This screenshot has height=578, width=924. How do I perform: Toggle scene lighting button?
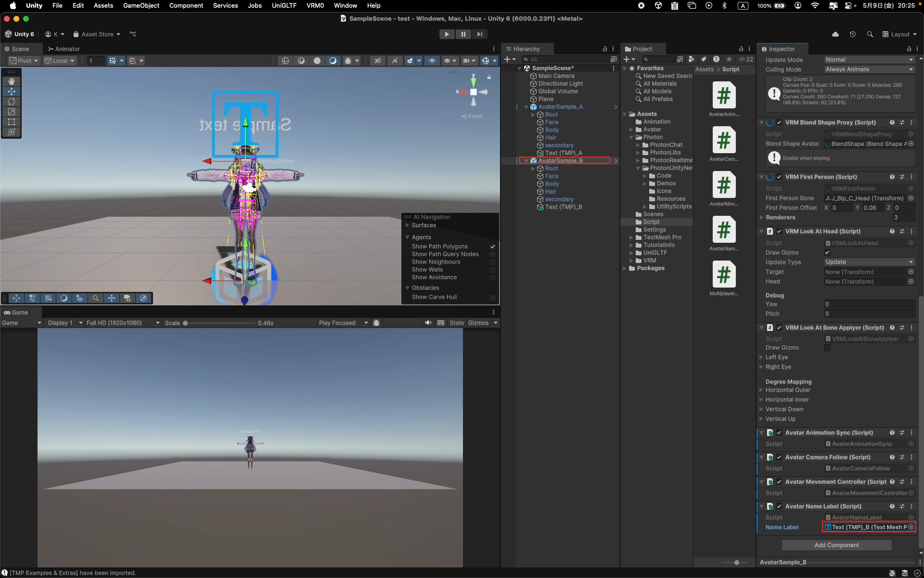click(395, 61)
